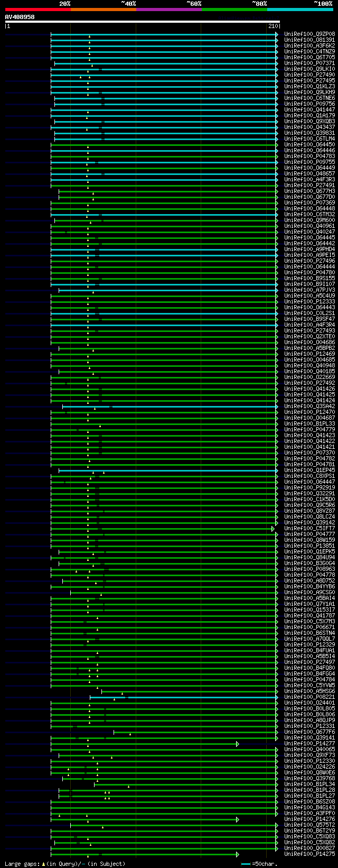Click the white query sequence ruler bar
This screenshot has height=868, width=338.
tap(142, 22)
